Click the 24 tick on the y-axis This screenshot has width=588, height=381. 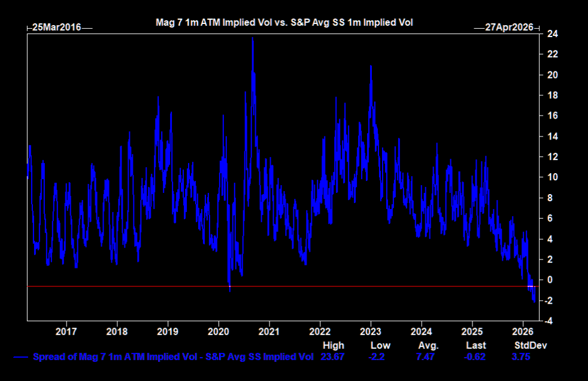(x=552, y=34)
